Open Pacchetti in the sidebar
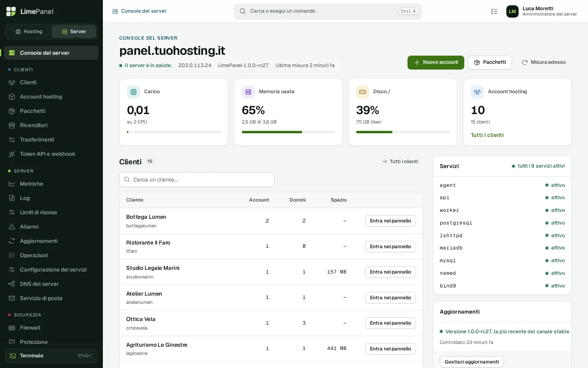 (x=51, y=111)
